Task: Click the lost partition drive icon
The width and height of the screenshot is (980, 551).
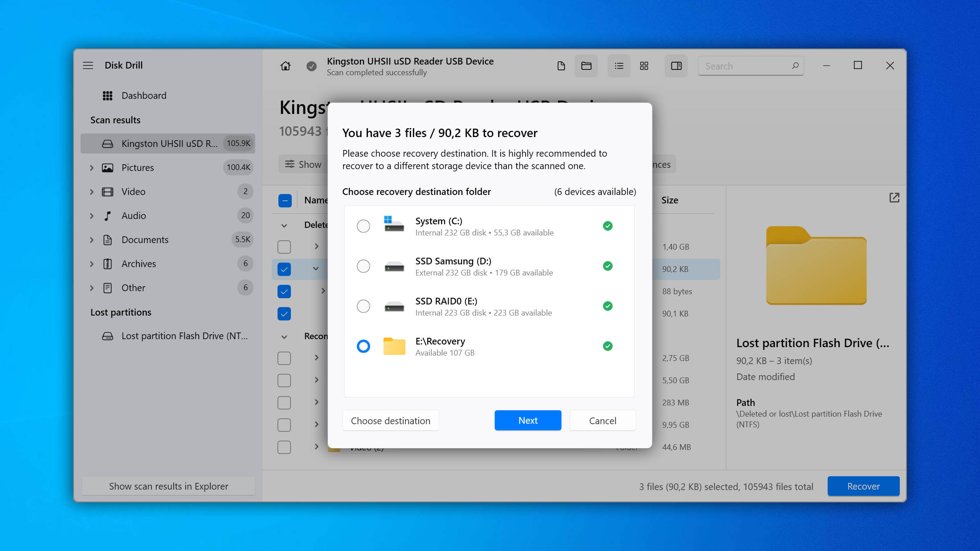Action: click(x=107, y=336)
